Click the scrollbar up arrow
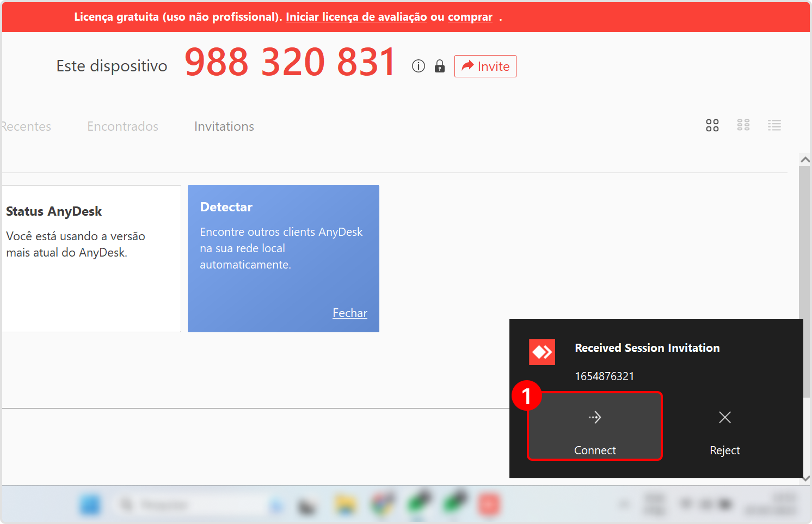Viewport: 812px width, 524px height. click(805, 160)
